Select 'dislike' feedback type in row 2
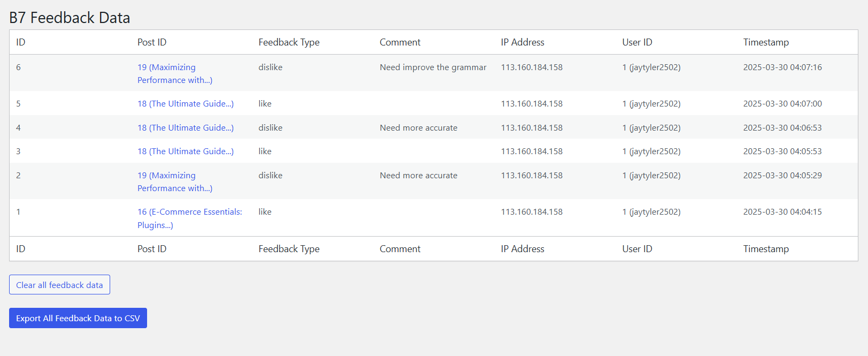Viewport: 868px width, 356px height. [x=271, y=175]
